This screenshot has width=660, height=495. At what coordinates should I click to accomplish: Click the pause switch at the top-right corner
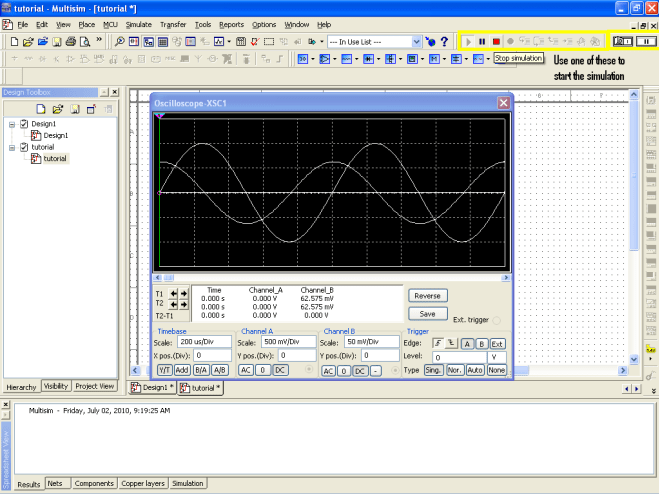click(x=646, y=41)
